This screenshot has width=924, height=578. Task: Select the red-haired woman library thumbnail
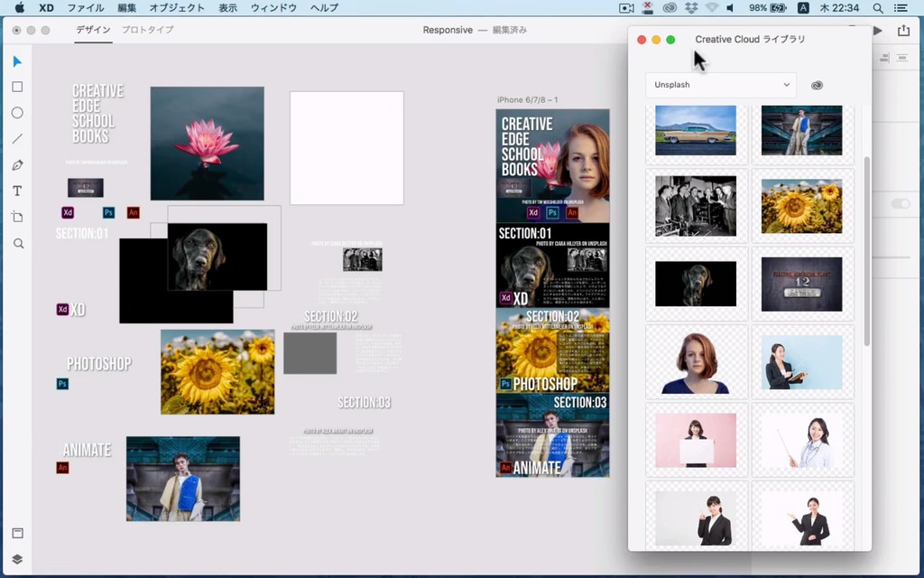pos(696,362)
